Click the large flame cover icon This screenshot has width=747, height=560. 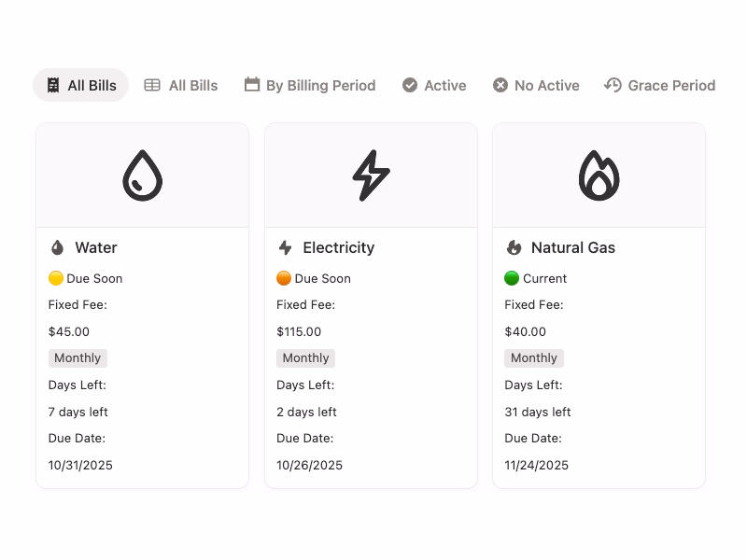click(599, 175)
